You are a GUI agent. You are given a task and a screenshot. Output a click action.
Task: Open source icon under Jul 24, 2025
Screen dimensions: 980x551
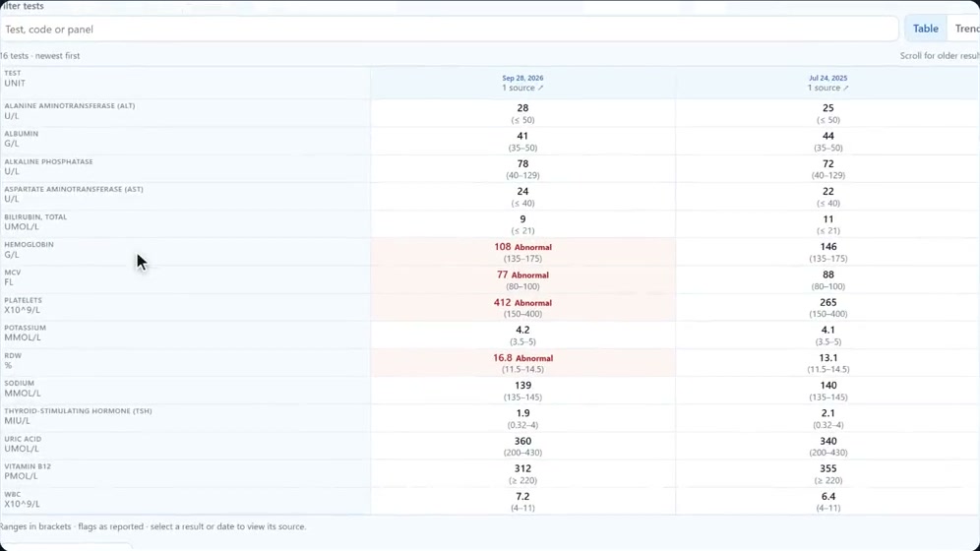[845, 89]
